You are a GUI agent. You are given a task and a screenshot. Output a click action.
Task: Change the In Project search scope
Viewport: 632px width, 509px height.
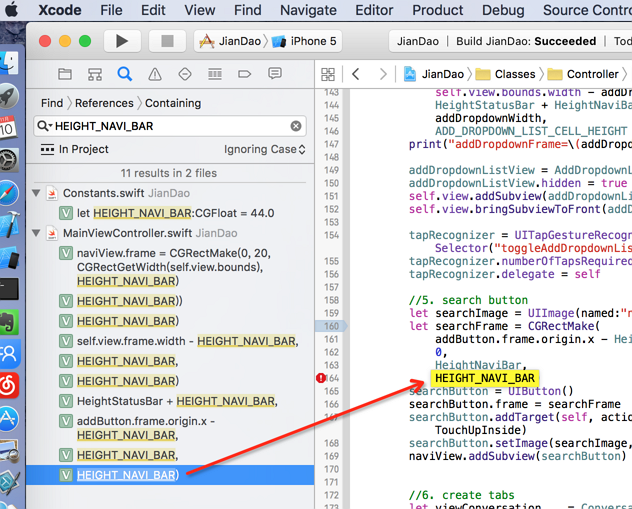tap(74, 150)
